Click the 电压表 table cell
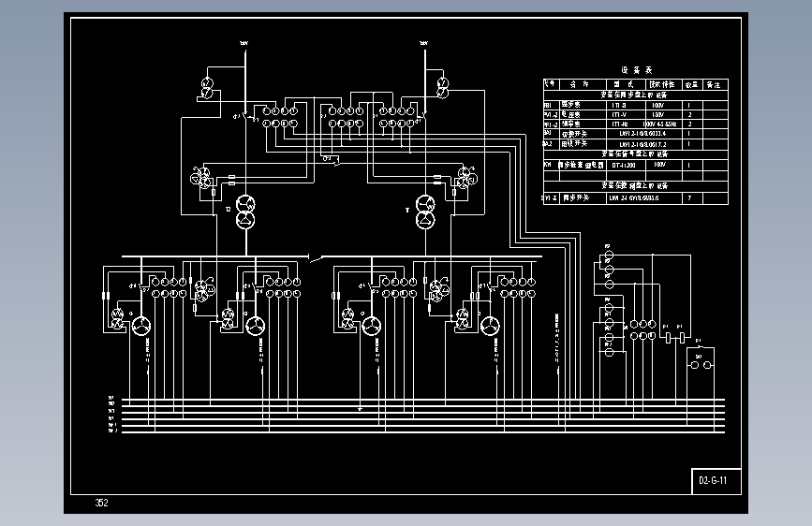812x526 pixels. click(x=583, y=114)
